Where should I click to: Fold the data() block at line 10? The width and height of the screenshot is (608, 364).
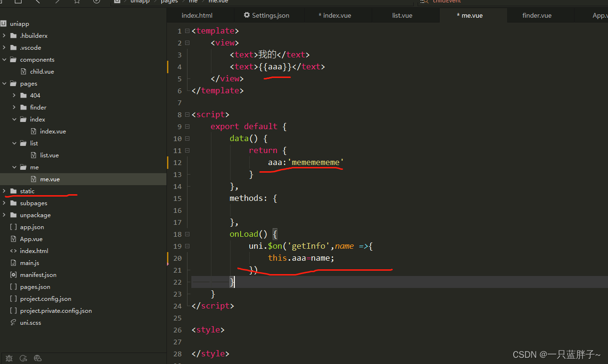click(x=187, y=139)
